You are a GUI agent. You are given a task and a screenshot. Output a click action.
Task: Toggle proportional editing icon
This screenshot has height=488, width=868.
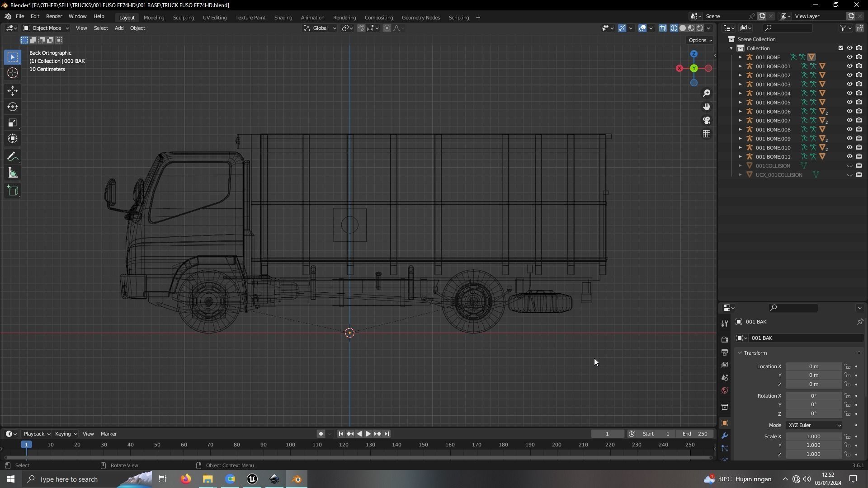(x=387, y=28)
